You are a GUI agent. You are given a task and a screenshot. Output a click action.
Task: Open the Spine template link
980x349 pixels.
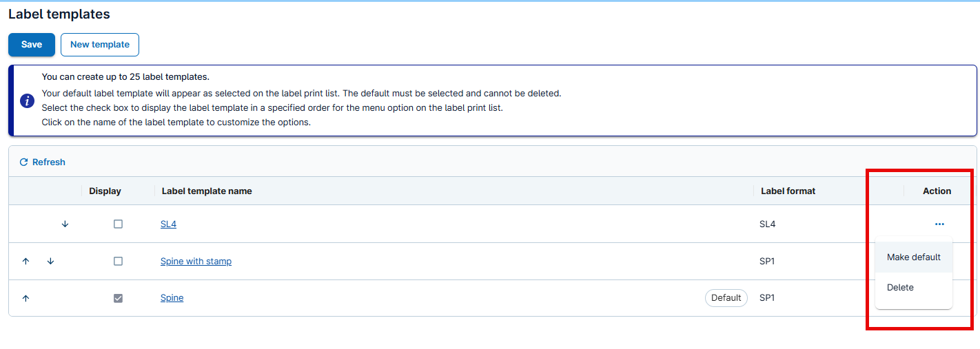click(x=172, y=298)
